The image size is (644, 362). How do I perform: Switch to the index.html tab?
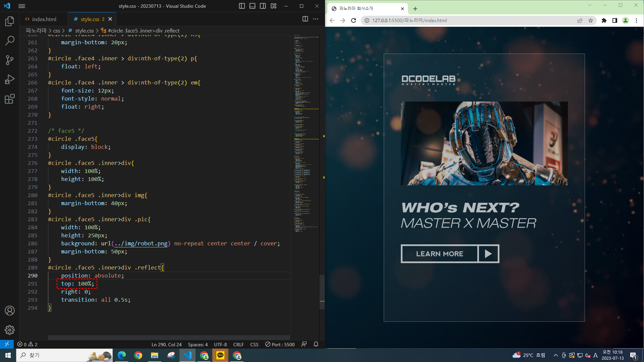click(x=44, y=19)
